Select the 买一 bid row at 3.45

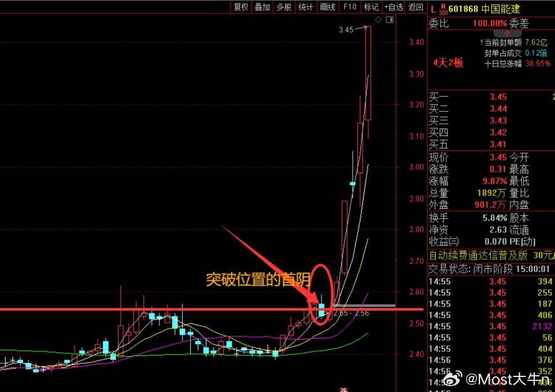(491, 97)
